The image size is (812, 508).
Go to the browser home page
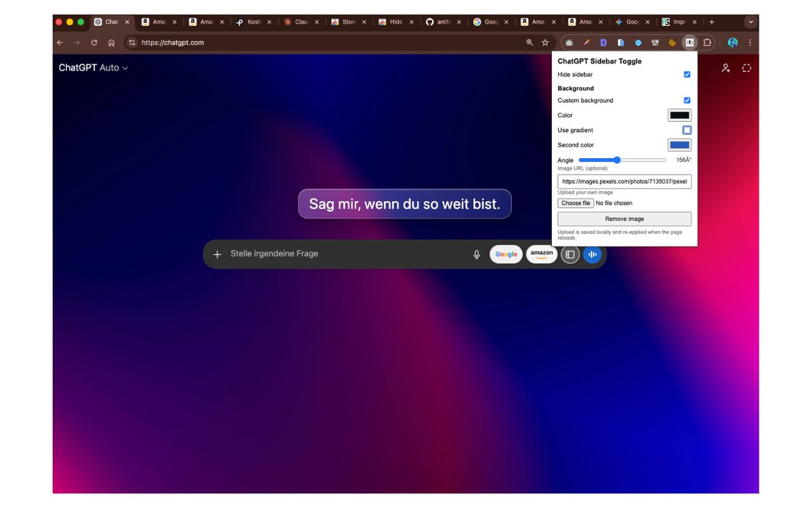pos(111,43)
